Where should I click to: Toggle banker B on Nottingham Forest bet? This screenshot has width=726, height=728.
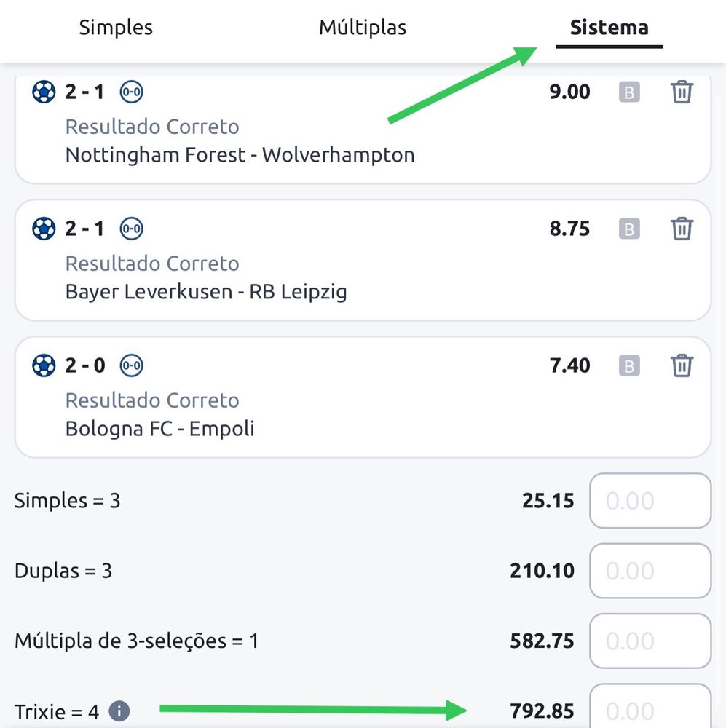629,92
